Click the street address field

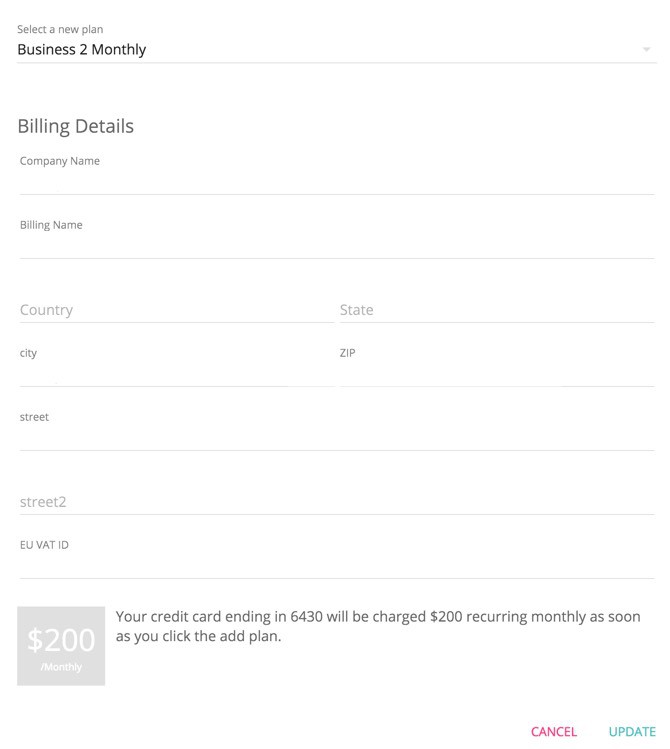336,438
